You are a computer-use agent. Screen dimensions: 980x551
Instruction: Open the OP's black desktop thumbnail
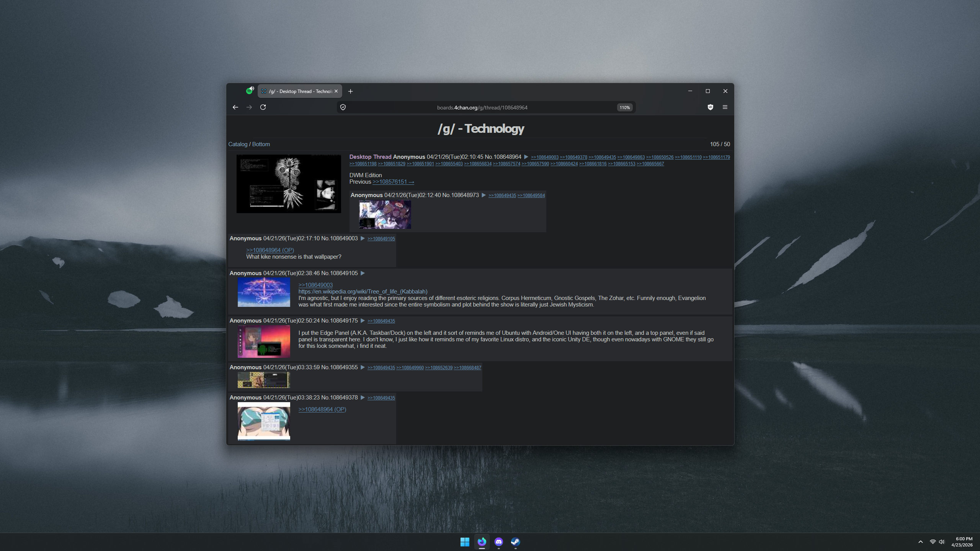pos(289,184)
